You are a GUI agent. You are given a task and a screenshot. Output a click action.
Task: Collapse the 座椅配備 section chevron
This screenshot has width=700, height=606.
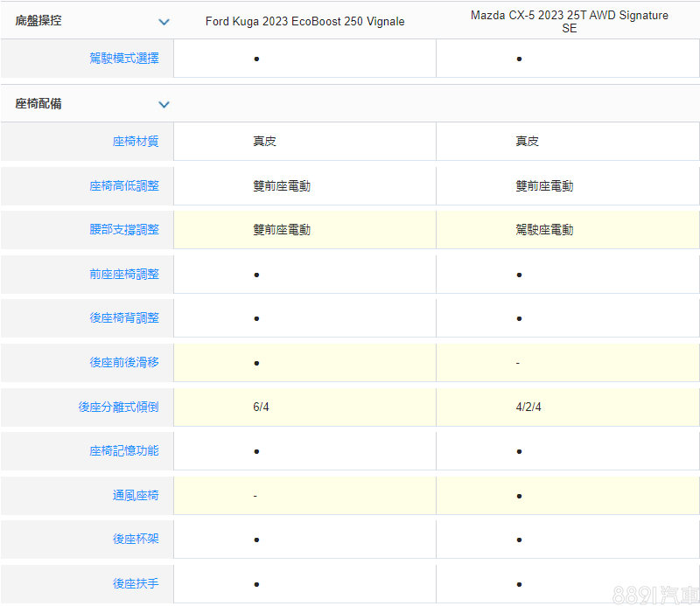pyautogui.click(x=164, y=105)
